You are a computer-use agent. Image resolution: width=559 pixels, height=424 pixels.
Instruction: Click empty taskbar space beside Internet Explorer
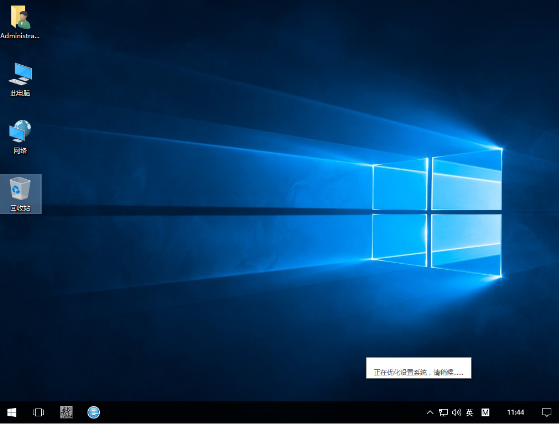pos(250,413)
